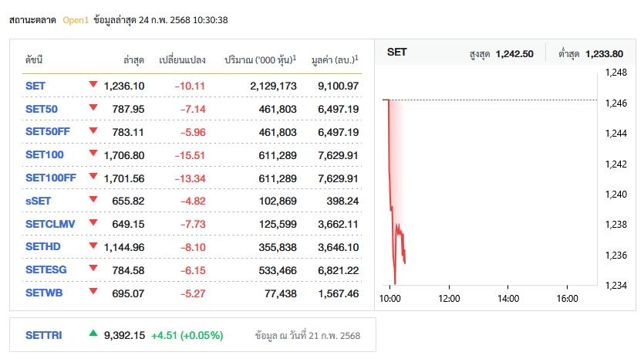Click the ดัชนี column header
Viewport: 644px width, 359px height.
tap(34, 60)
